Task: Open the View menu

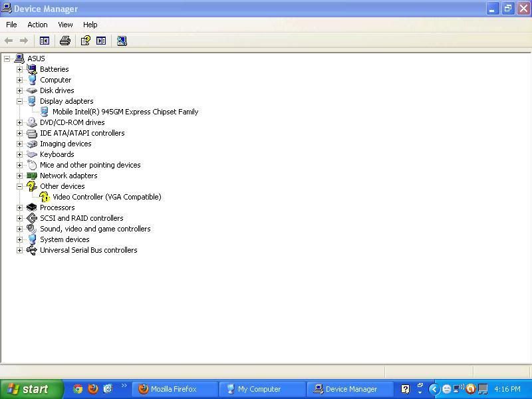Action: [65, 25]
